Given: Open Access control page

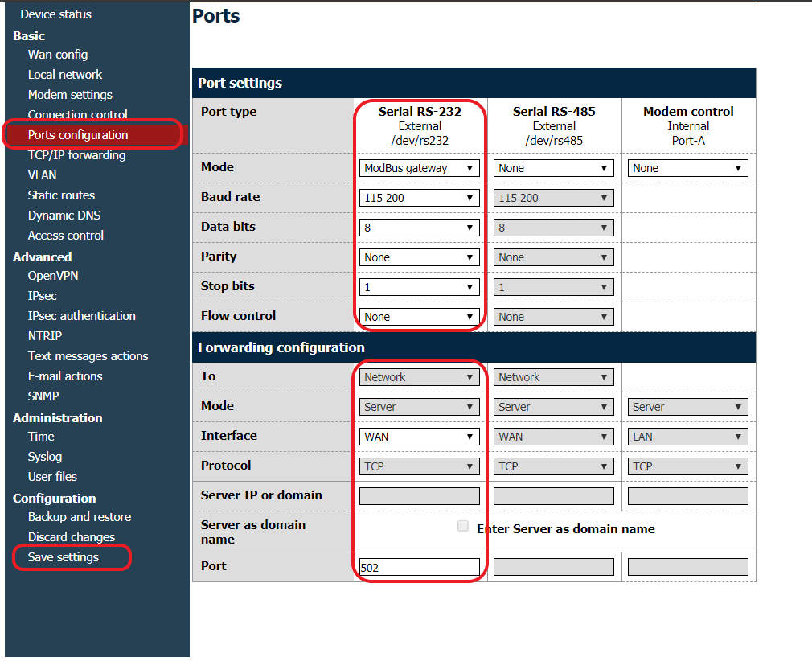Looking at the screenshot, I should point(66,235).
